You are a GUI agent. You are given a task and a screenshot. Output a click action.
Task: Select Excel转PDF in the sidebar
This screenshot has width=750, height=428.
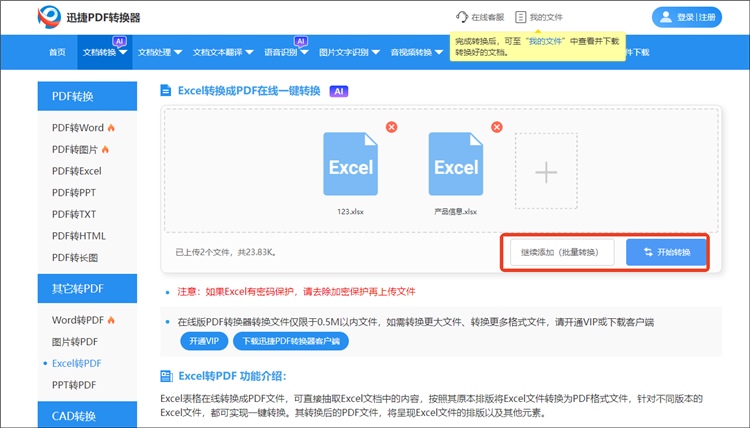pyautogui.click(x=77, y=363)
